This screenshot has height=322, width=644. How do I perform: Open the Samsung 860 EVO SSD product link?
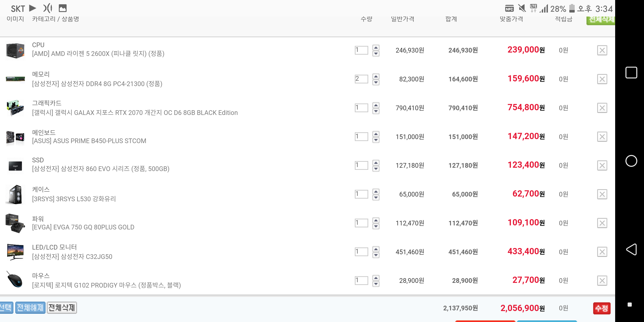[x=100, y=169]
